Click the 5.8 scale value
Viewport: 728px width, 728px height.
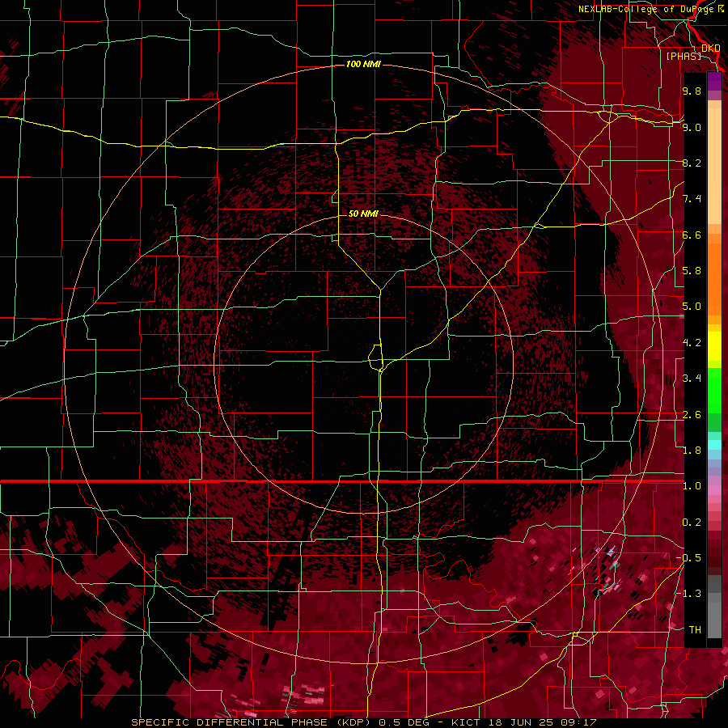(692, 271)
